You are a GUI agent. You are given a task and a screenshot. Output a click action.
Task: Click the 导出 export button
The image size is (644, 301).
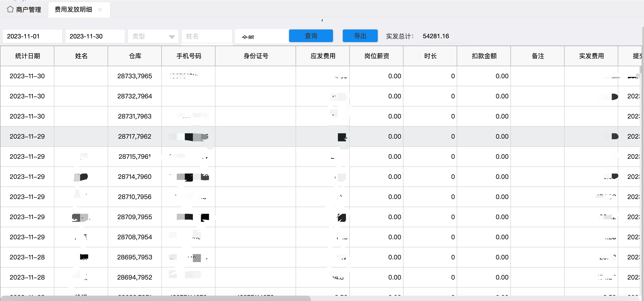pyautogui.click(x=360, y=36)
